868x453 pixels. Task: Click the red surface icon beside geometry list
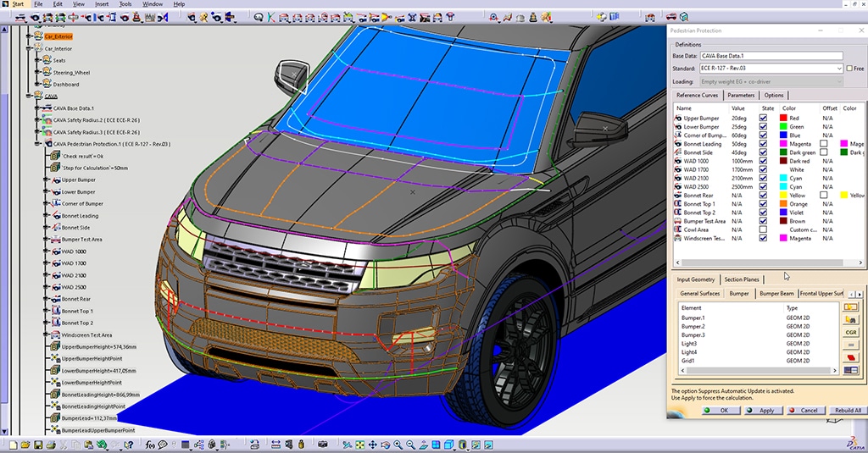851,358
